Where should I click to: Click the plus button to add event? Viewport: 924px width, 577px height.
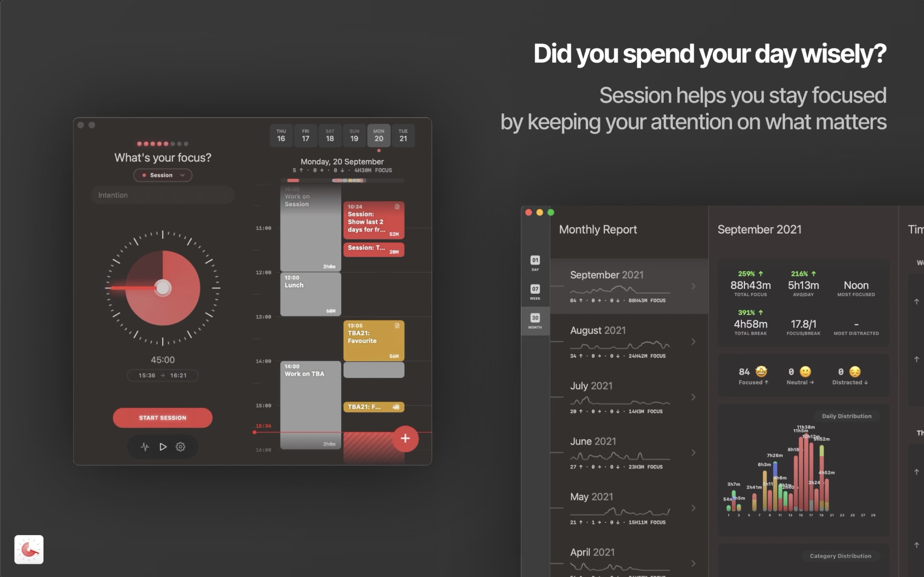coord(404,437)
